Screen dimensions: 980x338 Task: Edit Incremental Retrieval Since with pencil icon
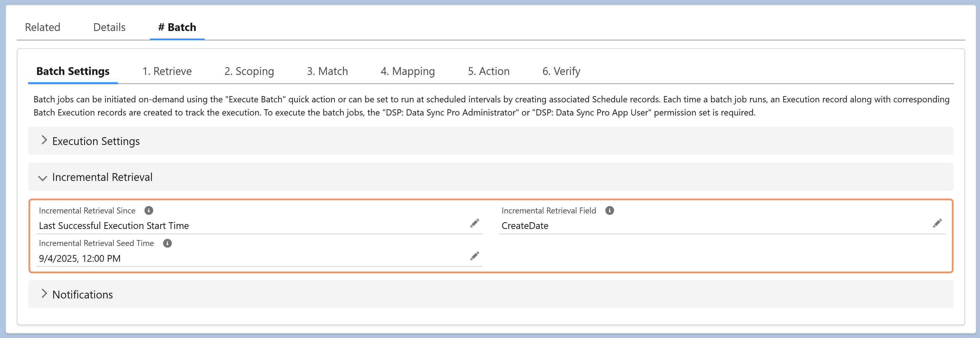(474, 223)
